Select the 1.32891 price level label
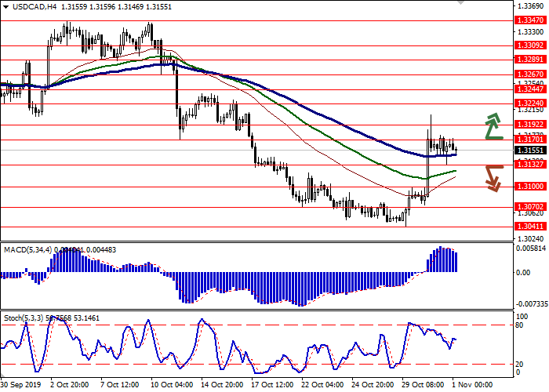Viewport: 549px width, 392px height. click(528, 59)
